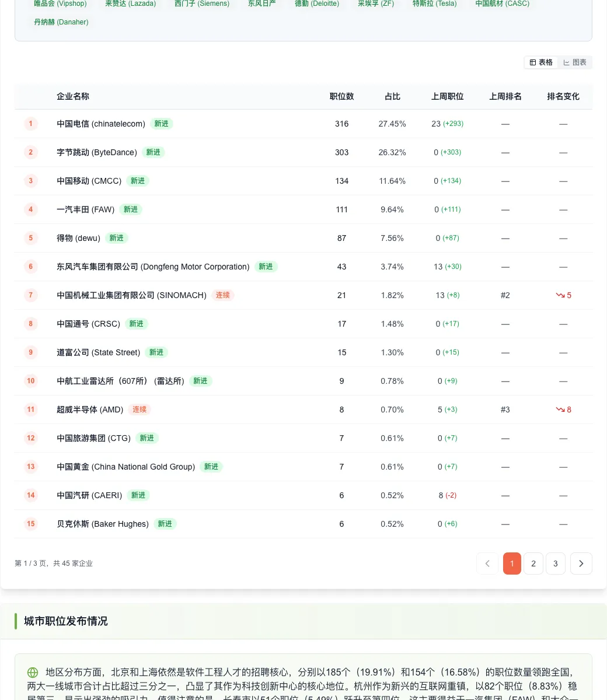Select 中国汽研 (CAERI) company name
The width and height of the screenshot is (607, 700).
pyautogui.click(x=89, y=495)
